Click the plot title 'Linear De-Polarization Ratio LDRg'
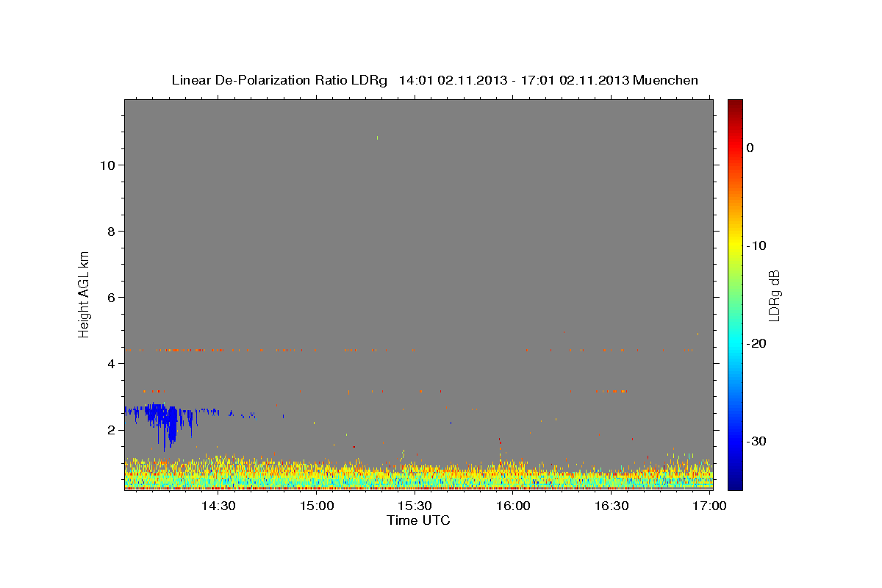 tap(279, 80)
